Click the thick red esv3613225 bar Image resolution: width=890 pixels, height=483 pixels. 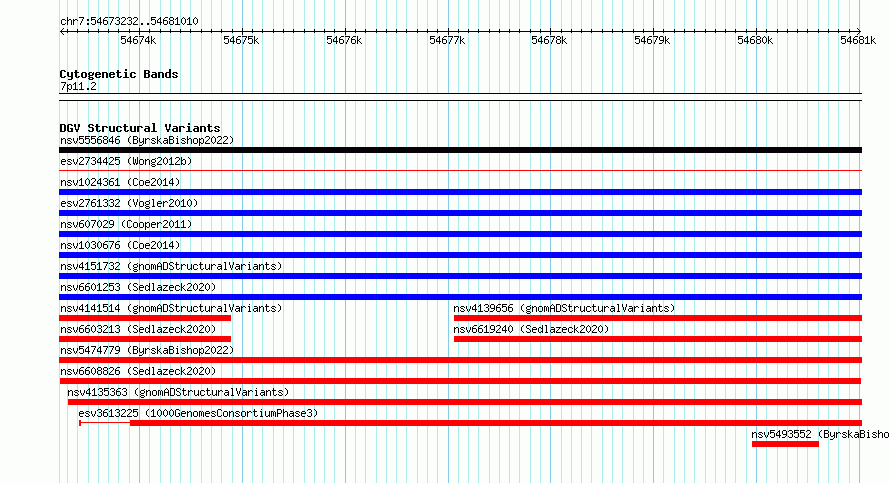click(496, 423)
